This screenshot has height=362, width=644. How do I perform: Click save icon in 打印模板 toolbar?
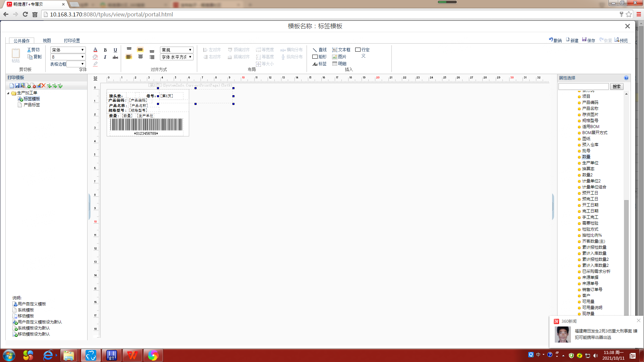click(17, 86)
